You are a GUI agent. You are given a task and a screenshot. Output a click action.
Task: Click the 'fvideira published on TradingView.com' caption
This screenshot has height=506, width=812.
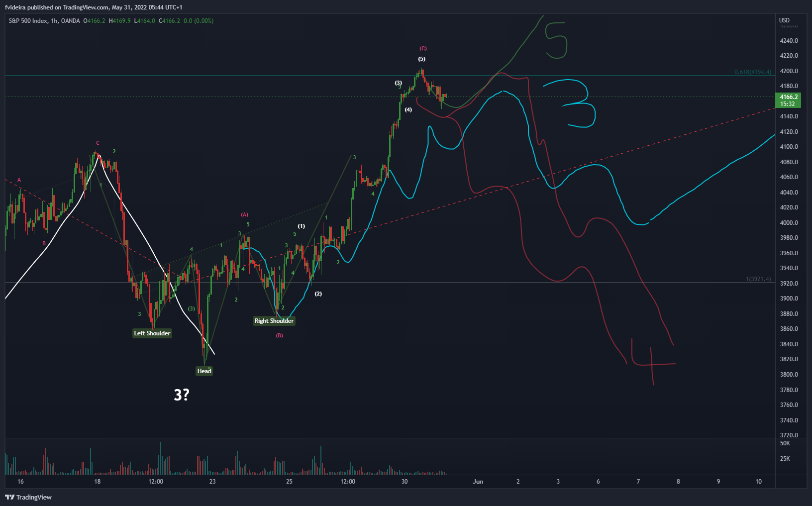[x=57, y=7]
